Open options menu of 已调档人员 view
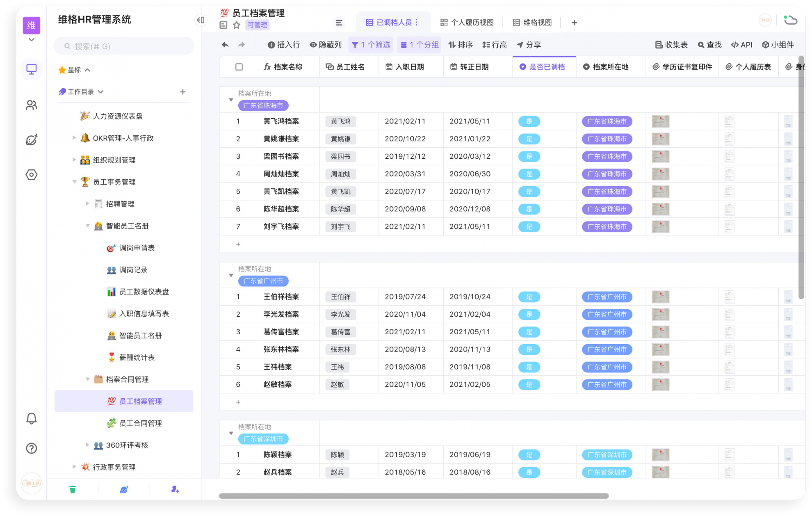The image size is (812, 516). tap(417, 23)
